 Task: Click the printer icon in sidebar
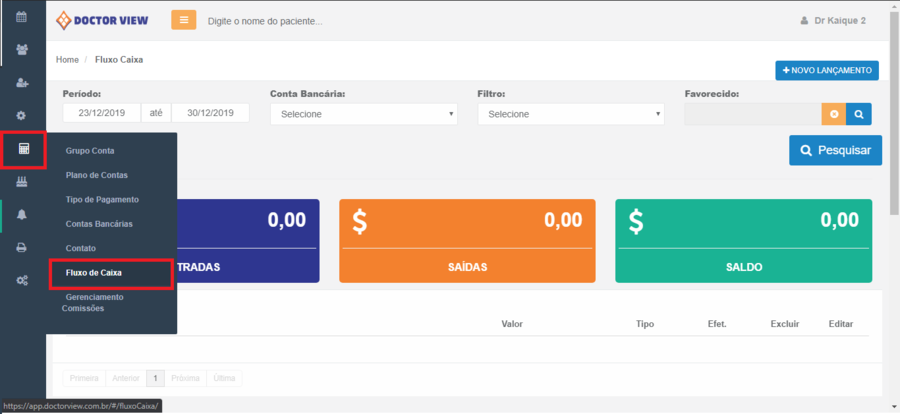(x=22, y=248)
